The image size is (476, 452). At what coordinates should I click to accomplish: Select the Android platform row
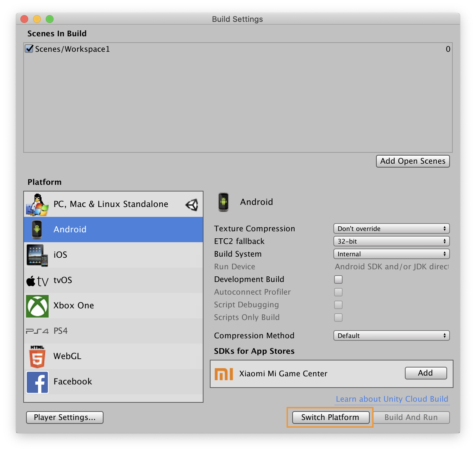coord(113,230)
